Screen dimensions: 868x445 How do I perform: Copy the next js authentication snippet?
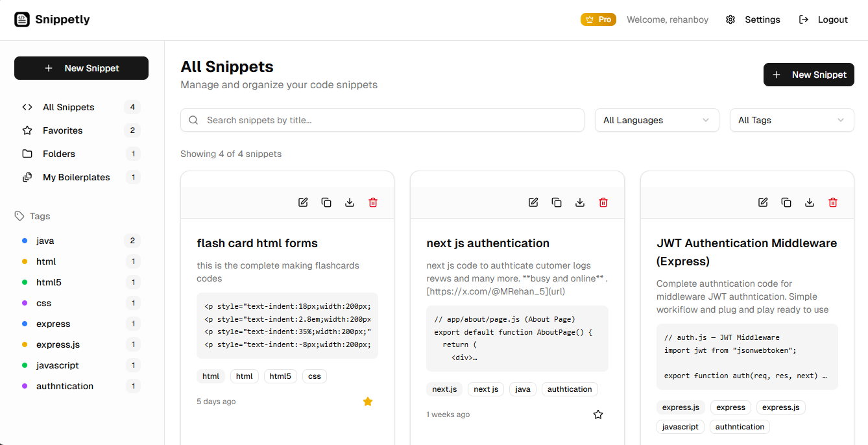[x=557, y=202]
